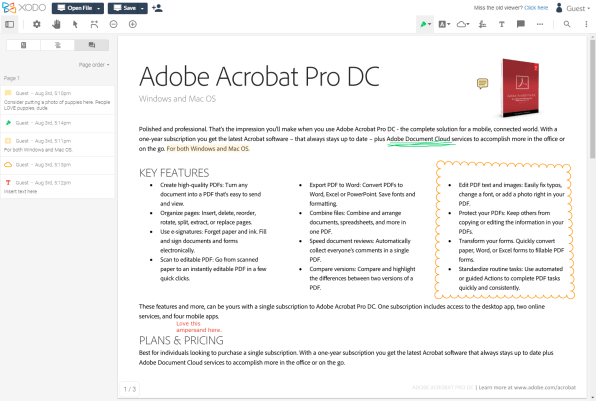
Task: Select the green freehand pen tool
Action: tap(423, 24)
